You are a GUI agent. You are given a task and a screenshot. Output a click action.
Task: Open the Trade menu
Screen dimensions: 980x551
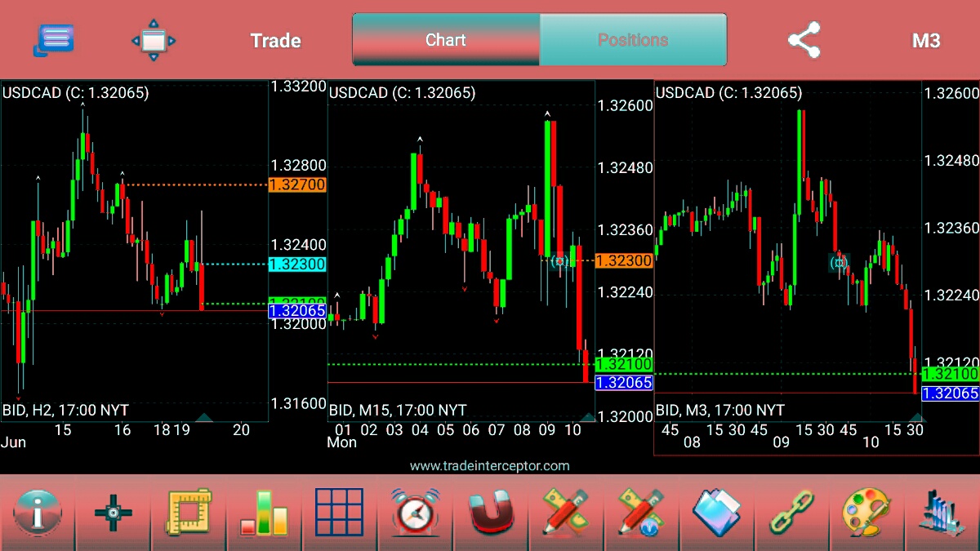point(275,41)
